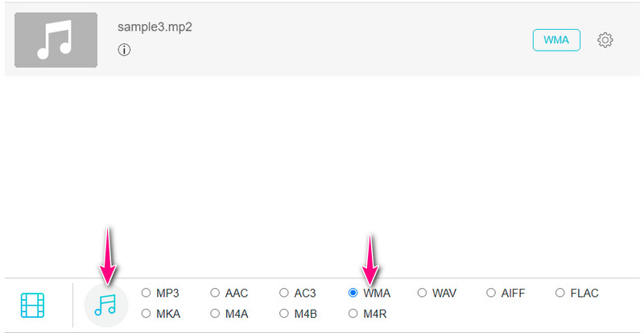The image size is (644, 333).
Task: Pick the M4B format radio button
Action: (284, 314)
